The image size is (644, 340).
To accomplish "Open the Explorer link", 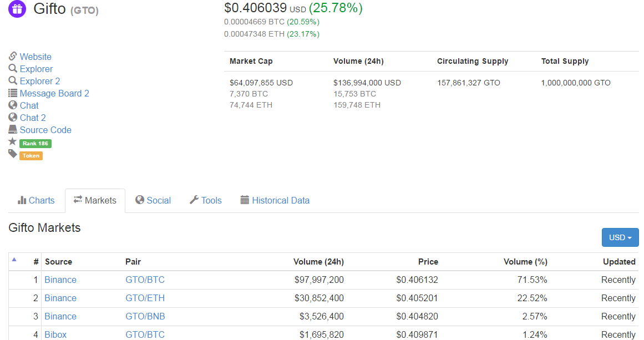I will pyautogui.click(x=36, y=69).
